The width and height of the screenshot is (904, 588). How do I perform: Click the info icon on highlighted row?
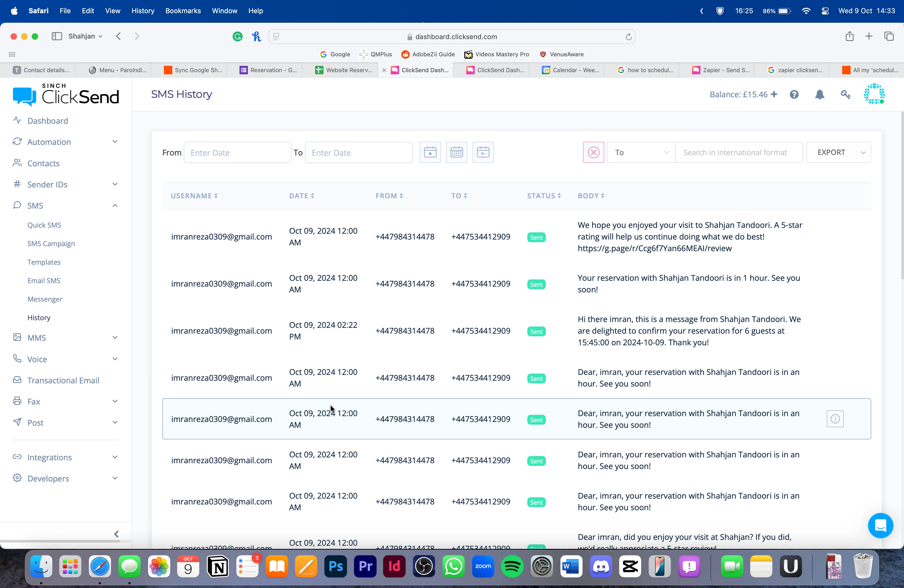click(835, 419)
